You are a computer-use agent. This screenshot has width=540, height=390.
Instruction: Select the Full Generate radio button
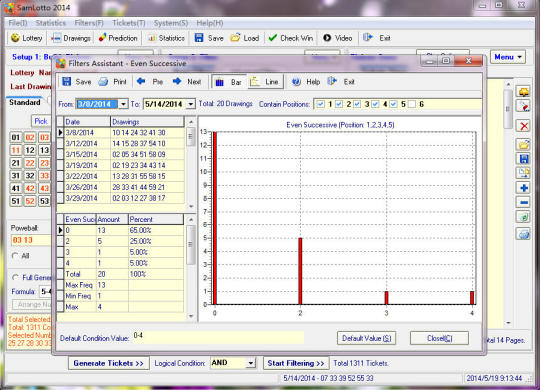tap(15, 277)
